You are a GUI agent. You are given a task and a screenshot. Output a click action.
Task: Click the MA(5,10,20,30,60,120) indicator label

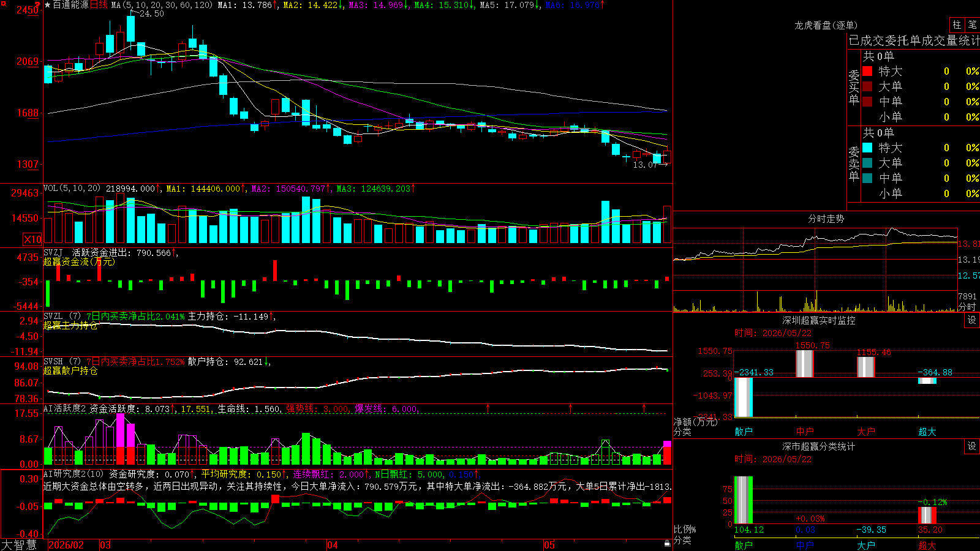[x=162, y=5]
